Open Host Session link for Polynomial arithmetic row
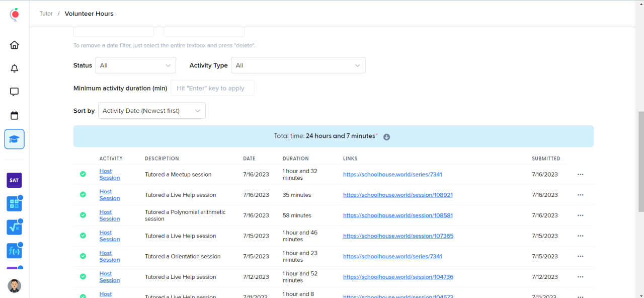The image size is (644, 298). tap(110, 215)
